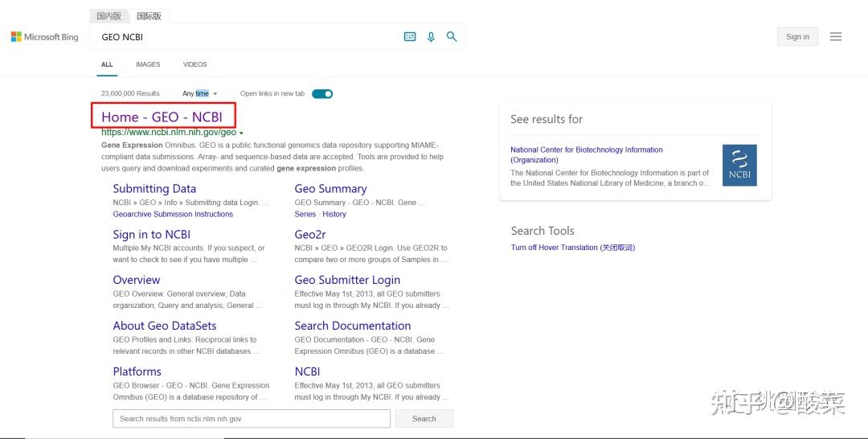Select the IMAGES results tab
Screen dimensions: 868x439
(x=148, y=64)
